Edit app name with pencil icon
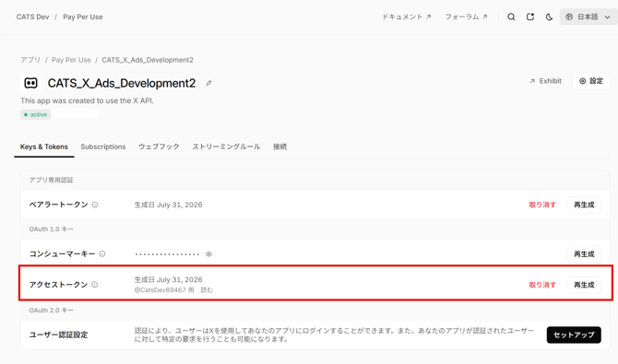The height and width of the screenshot is (364, 618). [208, 83]
